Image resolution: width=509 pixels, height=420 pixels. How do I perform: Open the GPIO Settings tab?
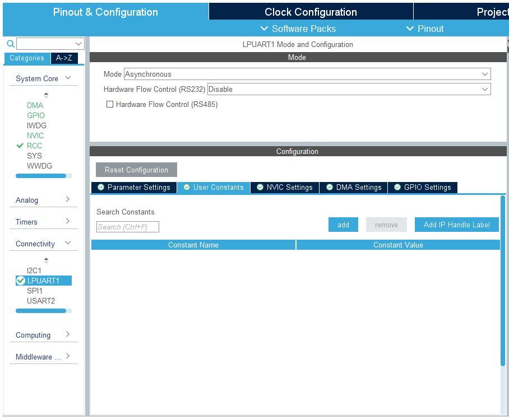point(423,187)
